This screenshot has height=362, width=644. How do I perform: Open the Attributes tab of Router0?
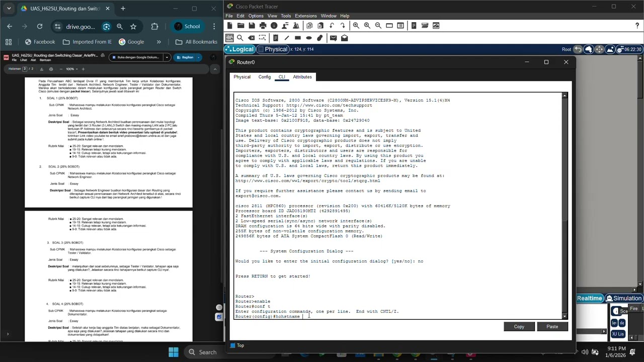302,77
